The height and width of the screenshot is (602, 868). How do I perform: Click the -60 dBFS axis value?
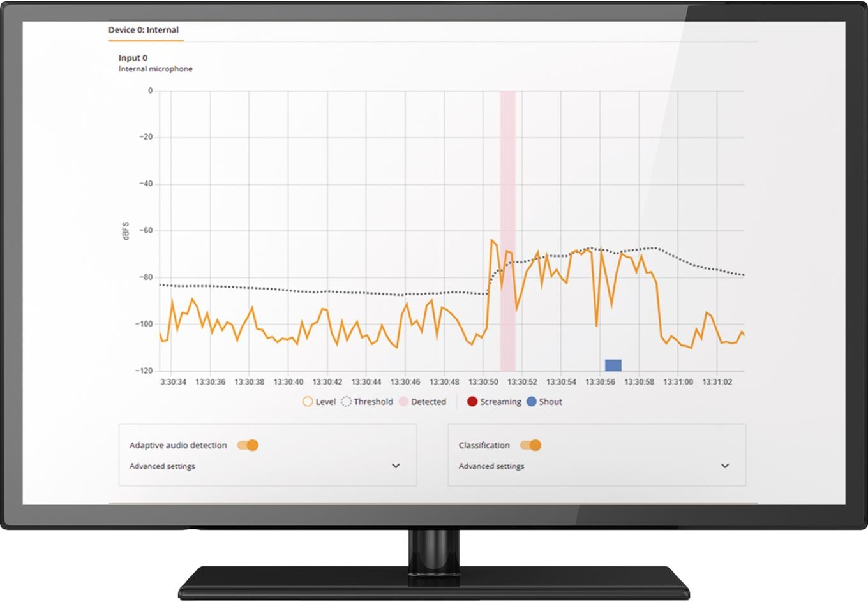click(x=146, y=230)
